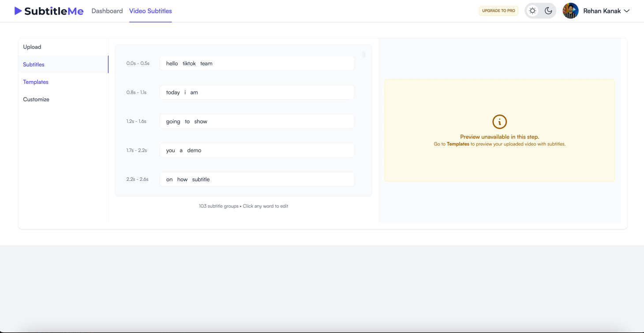Open the Upload step in sidebar
The width and height of the screenshot is (644, 333).
click(32, 47)
